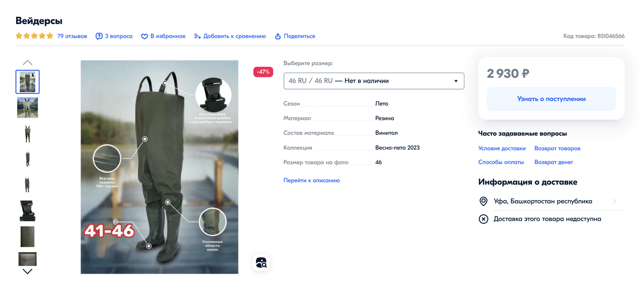Open the Способы оплаты link
Image resolution: width=644 pixels, height=294 pixels.
click(x=502, y=162)
